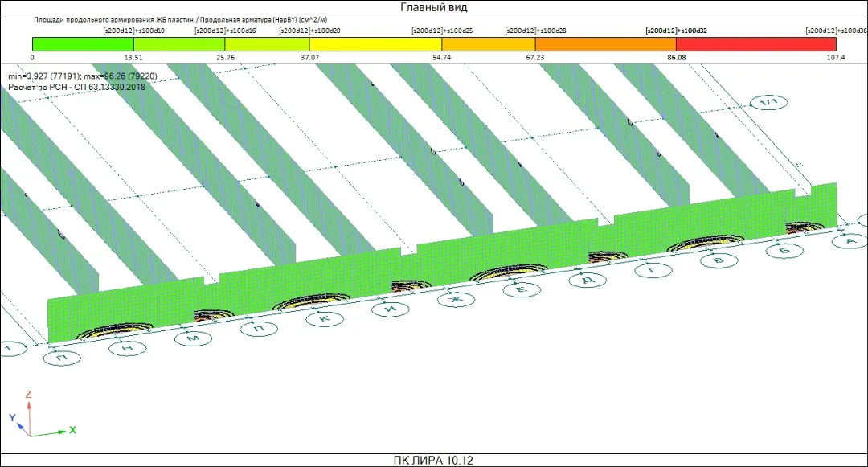Select the red legend band 86.08 to 107.4
Image resolution: width=868 pixels, height=467 pixels.
click(756, 44)
